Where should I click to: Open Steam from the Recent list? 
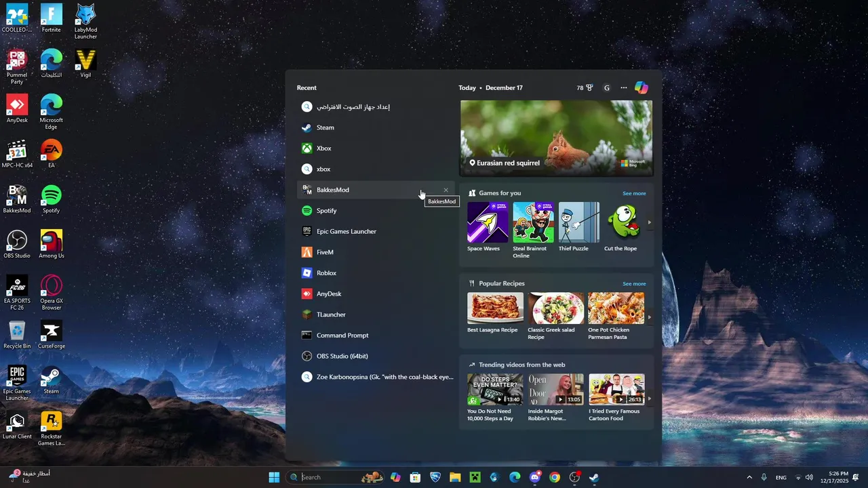tap(376, 127)
